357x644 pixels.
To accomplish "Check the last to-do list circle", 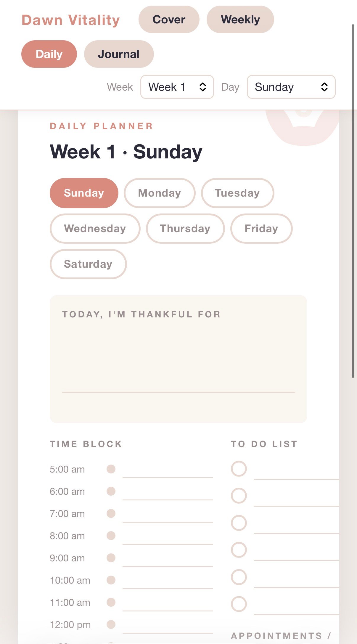I will point(239,604).
